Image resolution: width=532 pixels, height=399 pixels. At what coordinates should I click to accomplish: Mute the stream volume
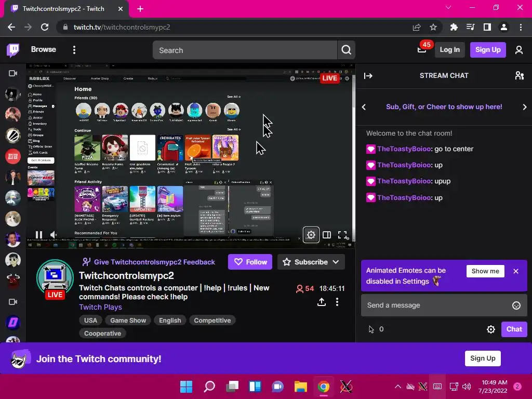tap(54, 234)
